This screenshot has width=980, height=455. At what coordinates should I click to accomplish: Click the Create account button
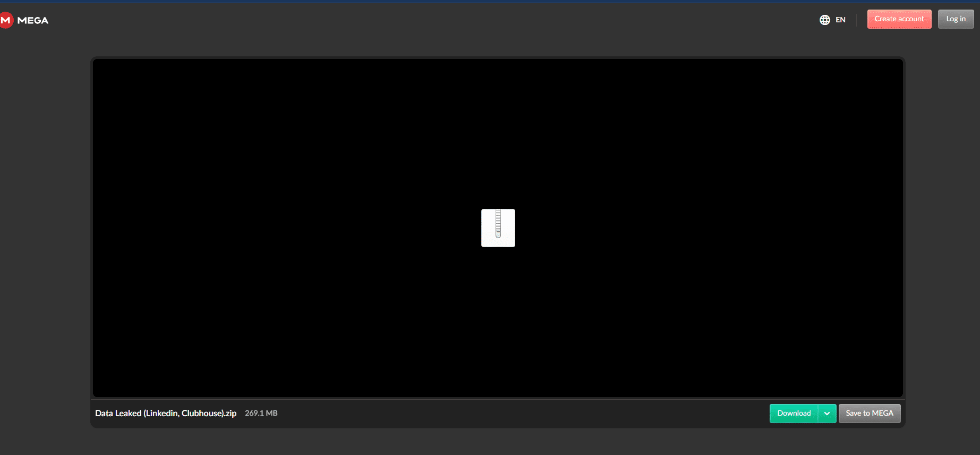[899, 19]
